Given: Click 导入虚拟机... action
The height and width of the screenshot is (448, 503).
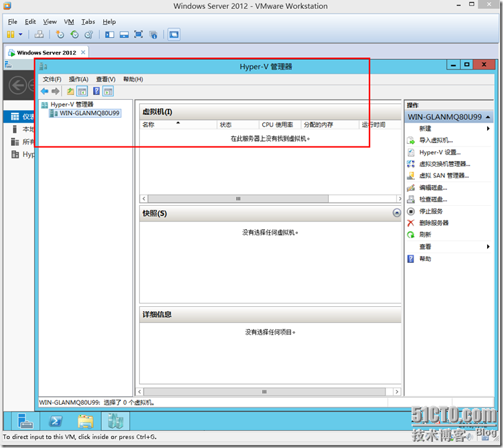Looking at the screenshot, I should 436,140.
